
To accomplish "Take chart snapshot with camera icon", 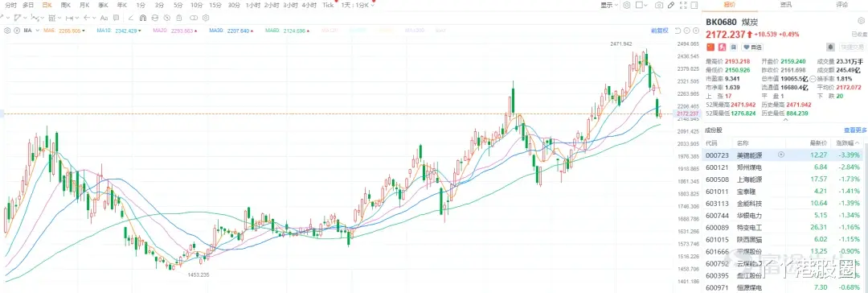I will coord(659,5).
